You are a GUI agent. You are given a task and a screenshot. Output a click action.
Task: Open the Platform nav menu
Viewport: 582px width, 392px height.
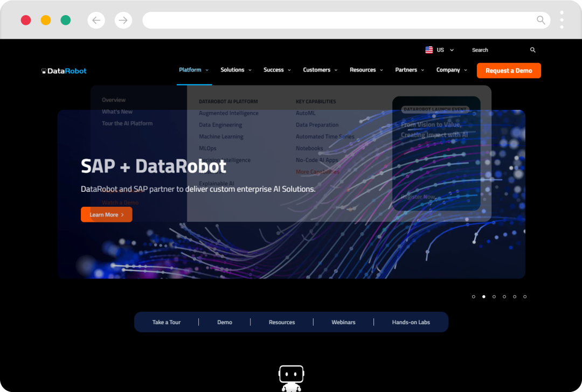click(x=190, y=69)
